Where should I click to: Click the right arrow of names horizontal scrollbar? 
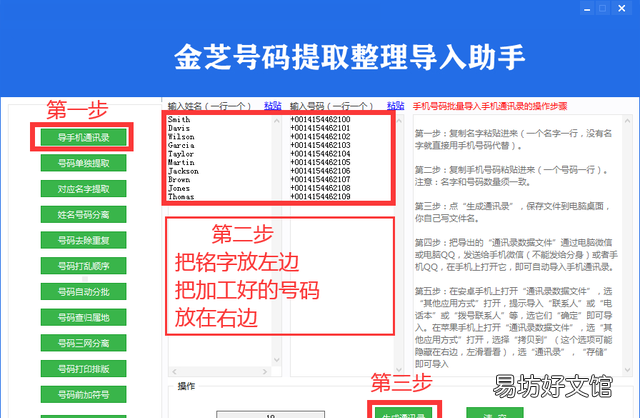pyautogui.click(x=265, y=371)
